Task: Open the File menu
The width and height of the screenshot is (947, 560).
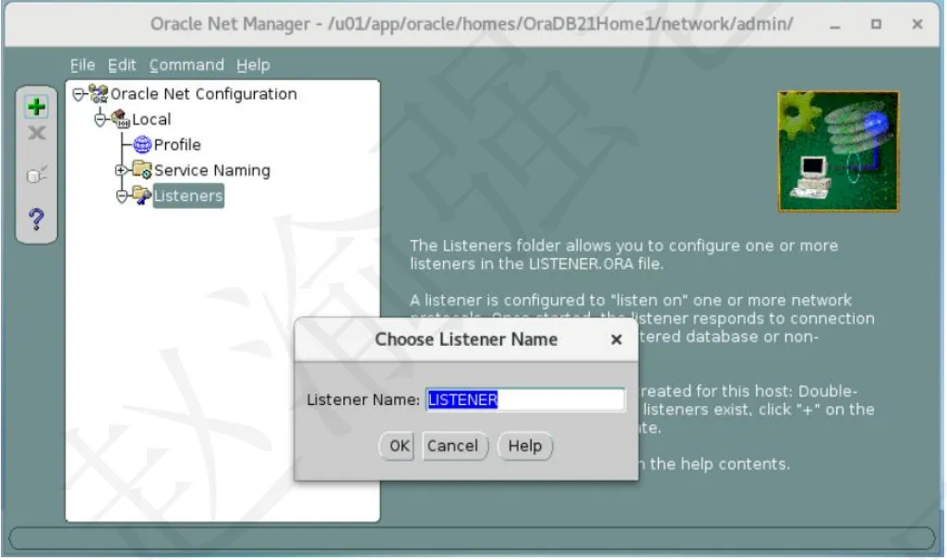Action: coord(82,66)
